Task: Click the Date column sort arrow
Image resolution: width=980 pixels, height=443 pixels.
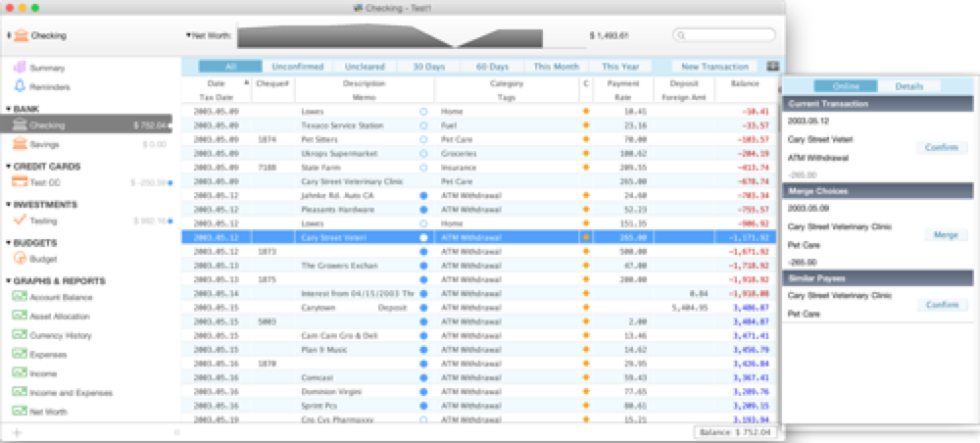Action: point(246,83)
